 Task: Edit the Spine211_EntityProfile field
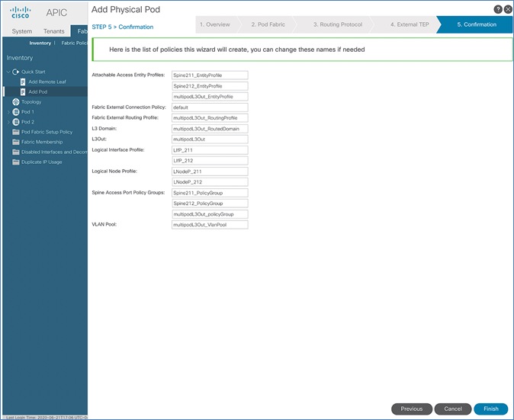pyautogui.click(x=210, y=75)
